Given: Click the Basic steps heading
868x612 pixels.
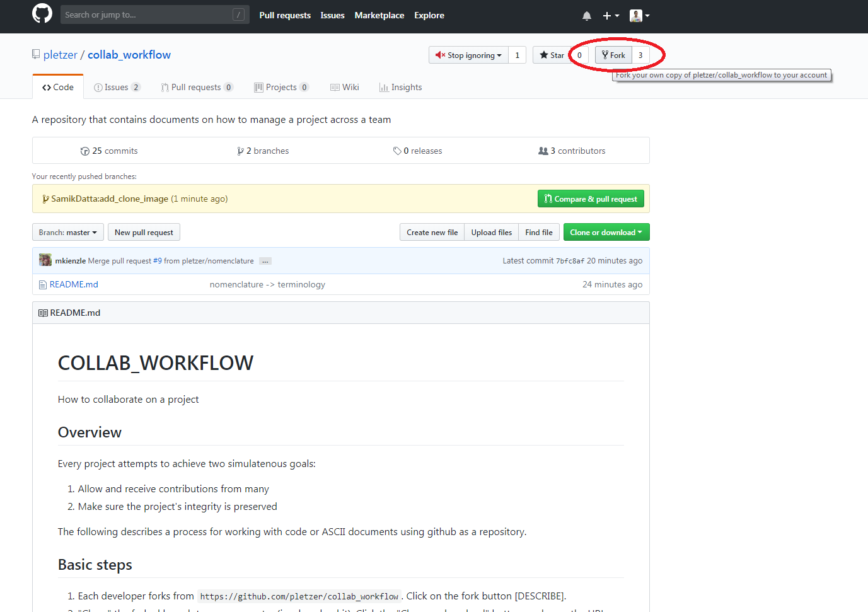Looking at the screenshot, I should click(95, 564).
